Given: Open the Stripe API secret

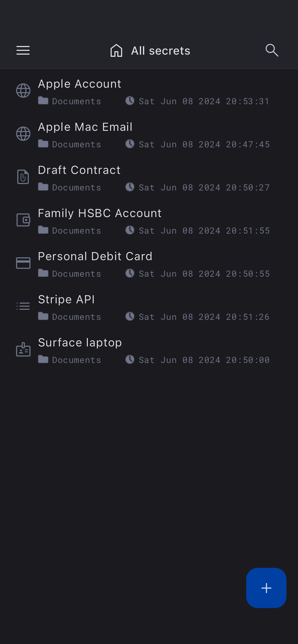Looking at the screenshot, I should pos(66,299).
